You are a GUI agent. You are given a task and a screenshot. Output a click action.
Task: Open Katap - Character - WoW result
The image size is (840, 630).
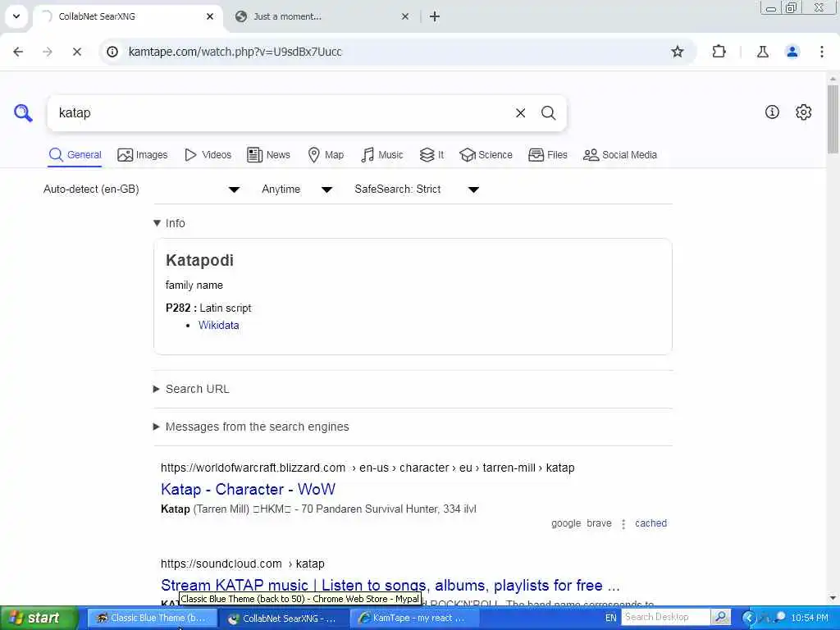click(248, 489)
